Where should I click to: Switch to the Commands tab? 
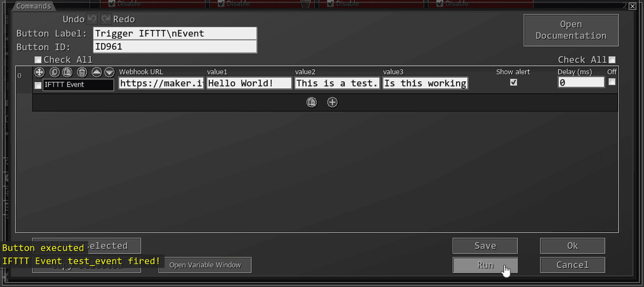coord(33,6)
